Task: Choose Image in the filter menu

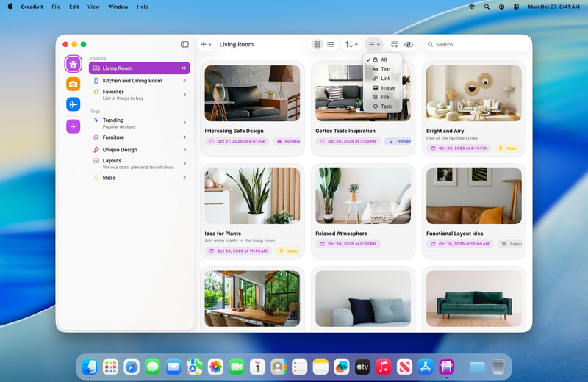Action: 387,88
